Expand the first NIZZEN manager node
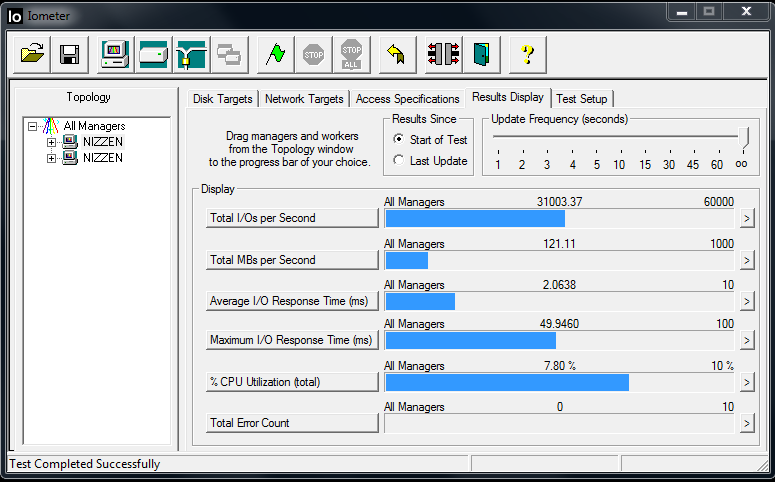This screenshot has width=775, height=482. (51, 142)
